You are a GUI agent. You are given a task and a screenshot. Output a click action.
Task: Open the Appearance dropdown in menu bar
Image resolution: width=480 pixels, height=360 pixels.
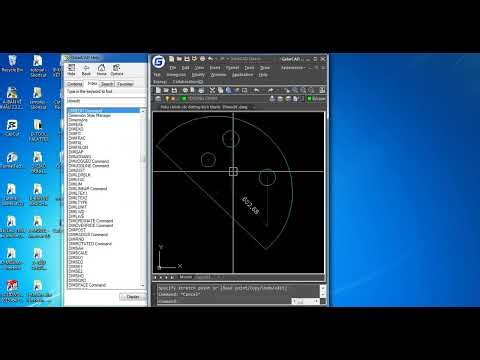pyautogui.click(x=293, y=68)
